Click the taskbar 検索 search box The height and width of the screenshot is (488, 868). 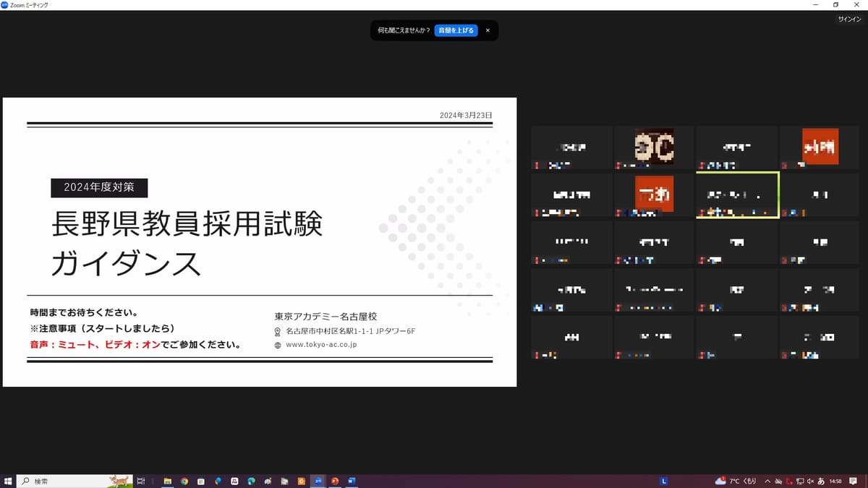click(75, 481)
